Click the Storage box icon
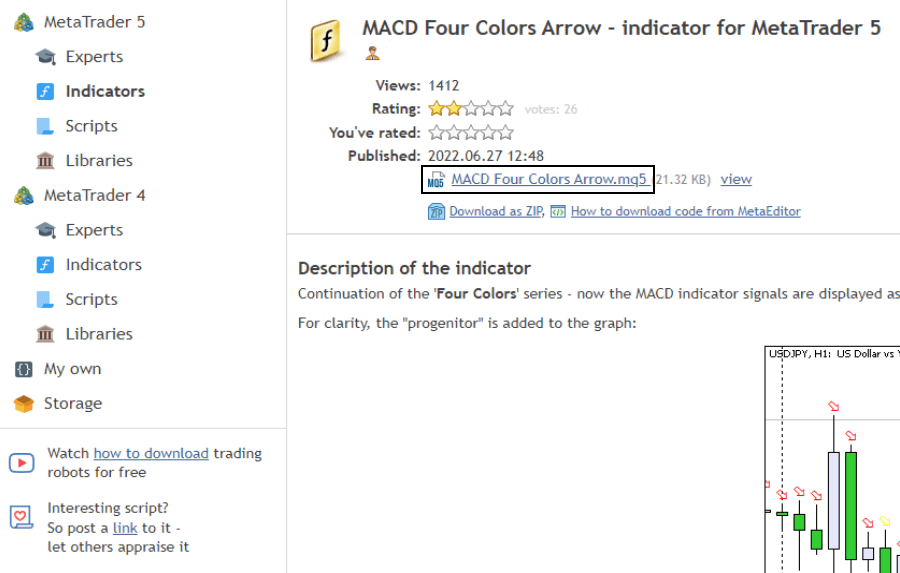900x573 pixels. tap(24, 404)
